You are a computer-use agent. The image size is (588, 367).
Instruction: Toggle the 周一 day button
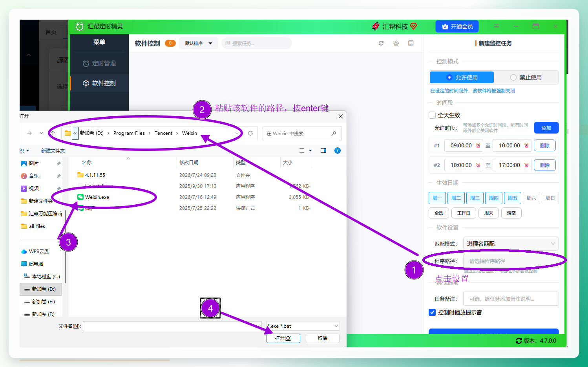coord(437,198)
